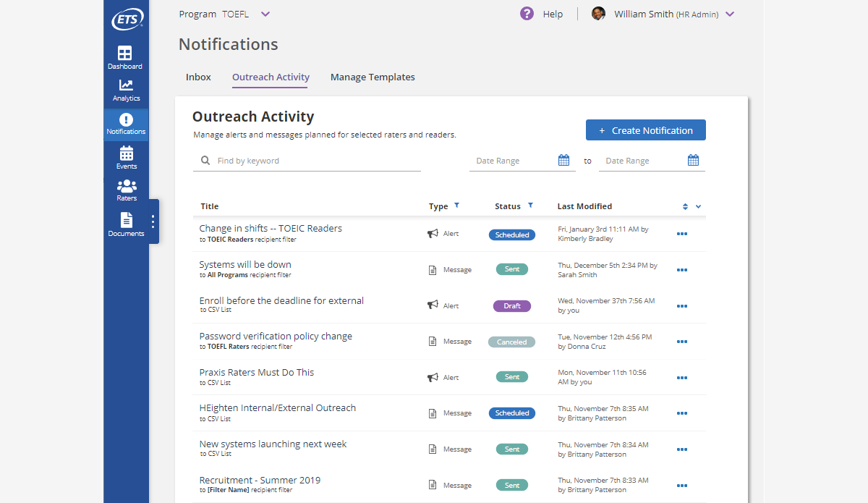This screenshot has width=868, height=503.
Task: Open Type column filter
Action: pos(456,206)
